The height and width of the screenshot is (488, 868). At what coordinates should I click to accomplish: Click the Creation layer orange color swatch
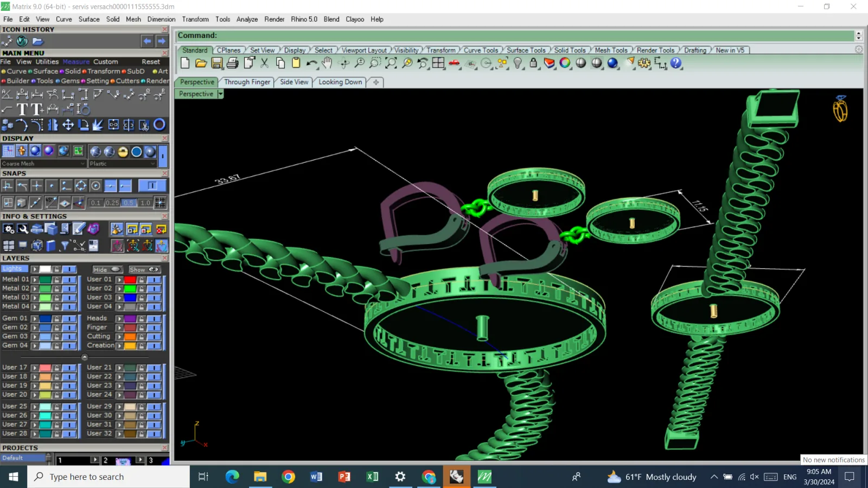coord(130,345)
